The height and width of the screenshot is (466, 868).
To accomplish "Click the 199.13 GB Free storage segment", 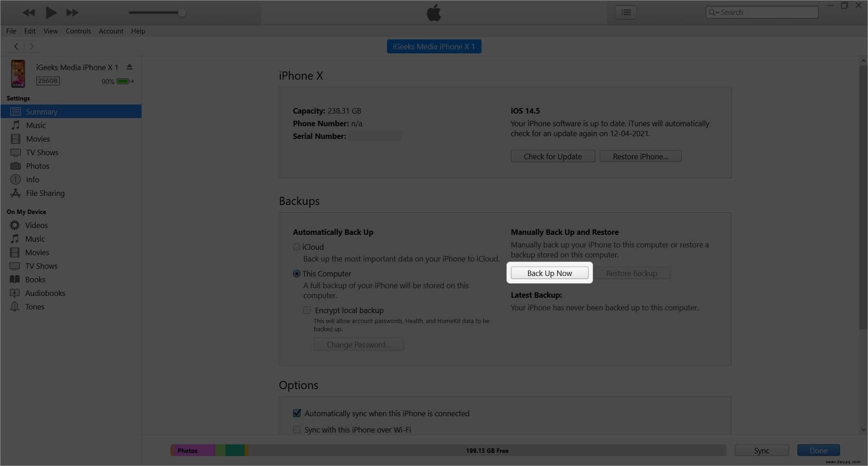I will pyautogui.click(x=487, y=451).
